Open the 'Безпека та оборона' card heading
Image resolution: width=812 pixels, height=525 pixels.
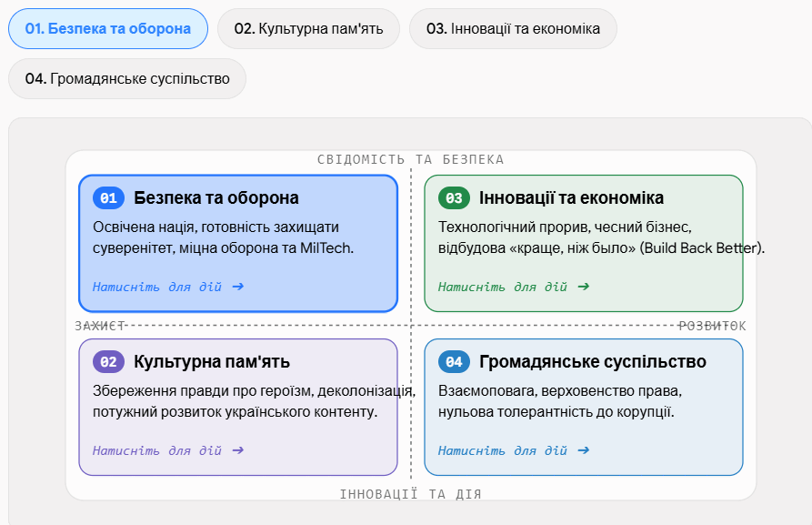click(216, 198)
